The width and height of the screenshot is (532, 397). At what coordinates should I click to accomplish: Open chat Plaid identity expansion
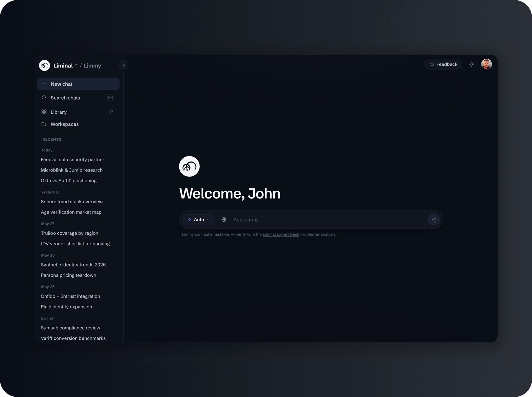click(x=66, y=307)
